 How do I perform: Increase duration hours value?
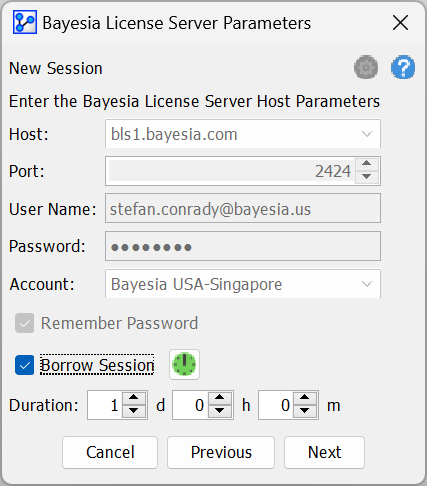point(219,398)
